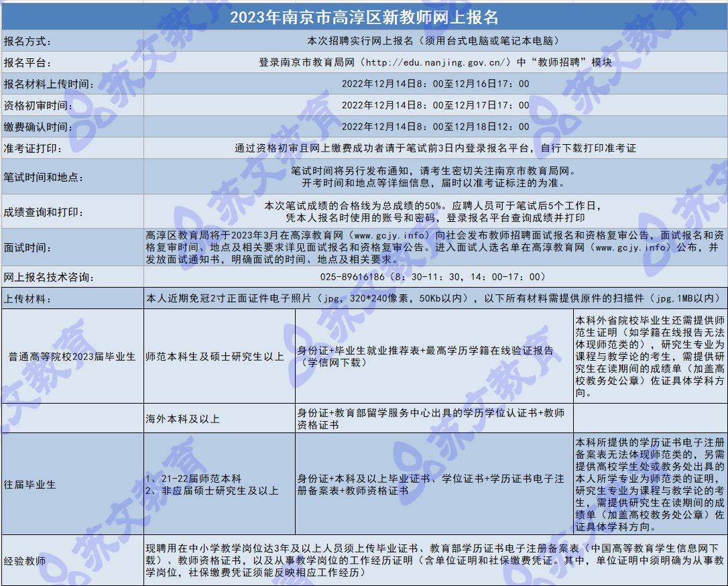Viewport: 728px width, 586px height.
Task: Select the "报名材料上传时间:" label
Action: (x=49, y=84)
